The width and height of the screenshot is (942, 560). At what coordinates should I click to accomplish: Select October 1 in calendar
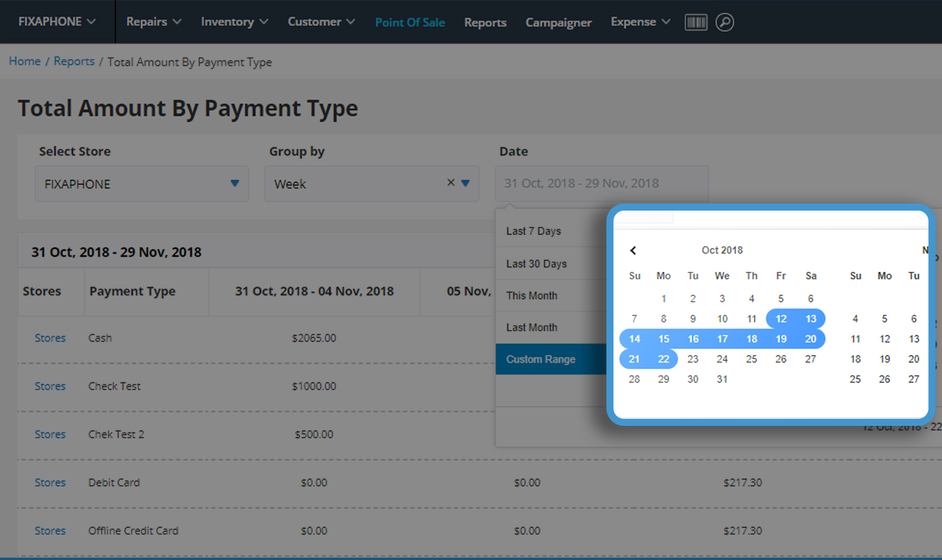[x=664, y=299]
